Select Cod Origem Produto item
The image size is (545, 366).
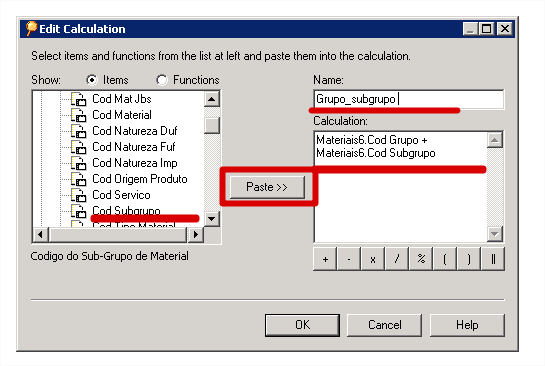pos(140,179)
